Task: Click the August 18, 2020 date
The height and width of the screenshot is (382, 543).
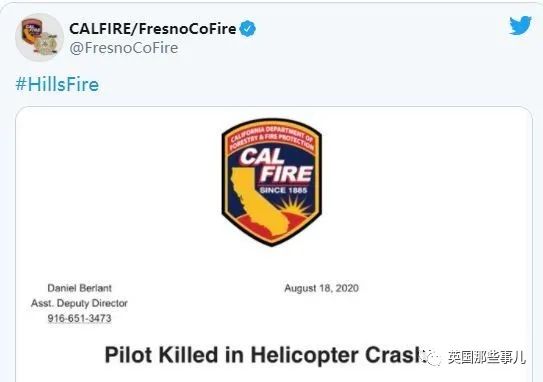Action: (321, 288)
